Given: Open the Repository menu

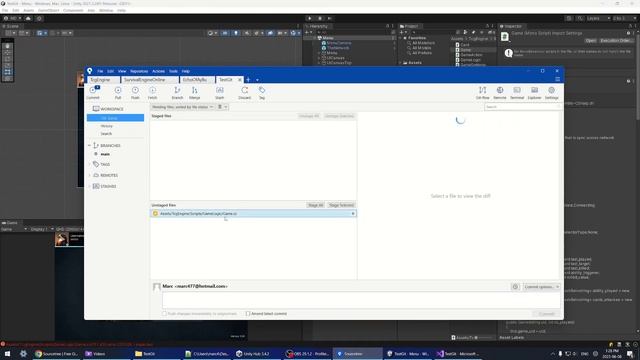Looking at the screenshot, I should pyautogui.click(x=139, y=71).
